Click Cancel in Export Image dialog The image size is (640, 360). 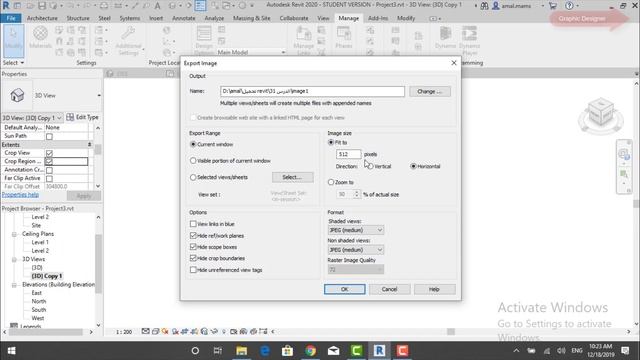pos(389,289)
